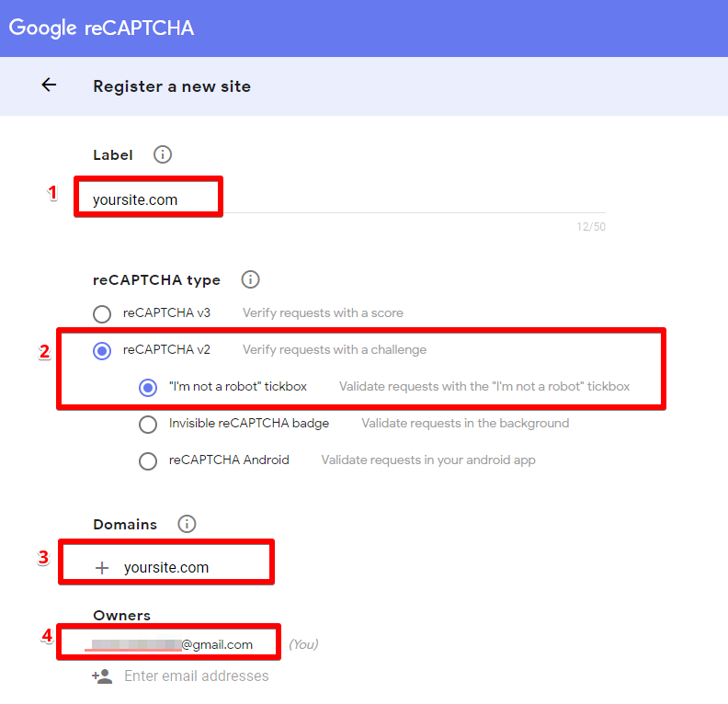Select the reCAPTCHA v2 radio button

102,351
